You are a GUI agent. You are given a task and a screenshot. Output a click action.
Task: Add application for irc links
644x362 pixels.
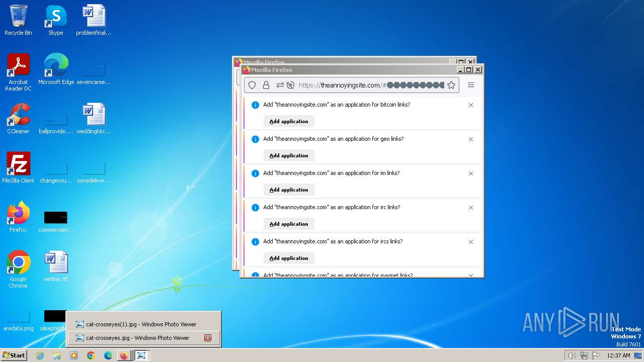click(x=289, y=224)
